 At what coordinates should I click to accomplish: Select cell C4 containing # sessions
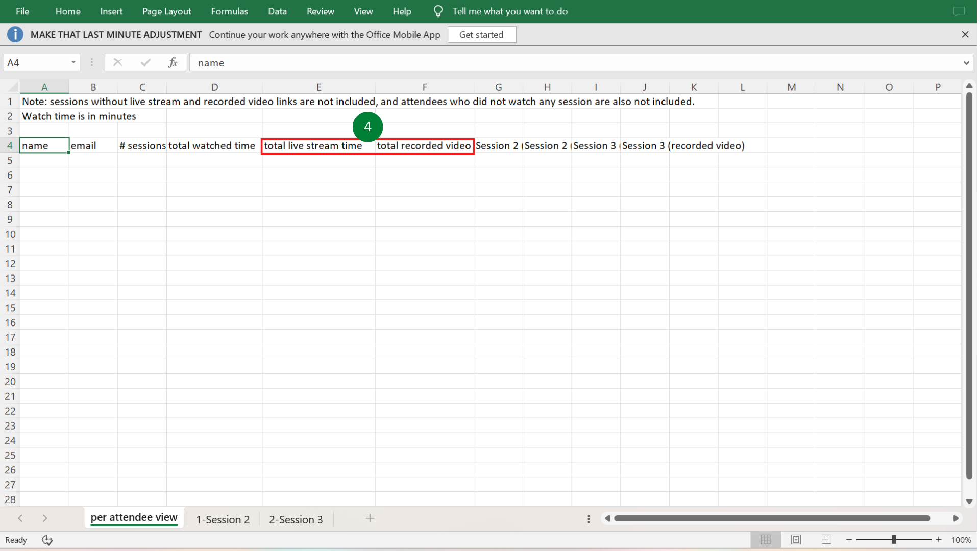tap(142, 145)
